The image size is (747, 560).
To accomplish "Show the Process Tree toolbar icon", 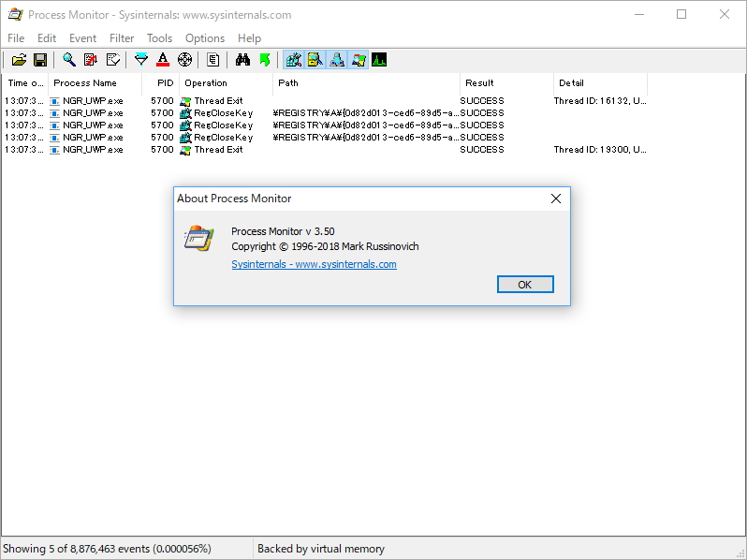I will [212, 60].
